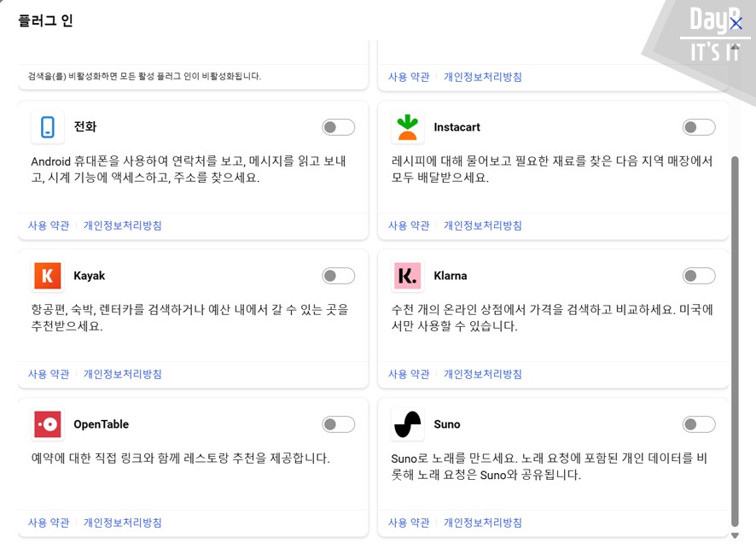Click the 전화 phone plugin icon
Screen dimensions: 756x555
pyautogui.click(x=48, y=127)
